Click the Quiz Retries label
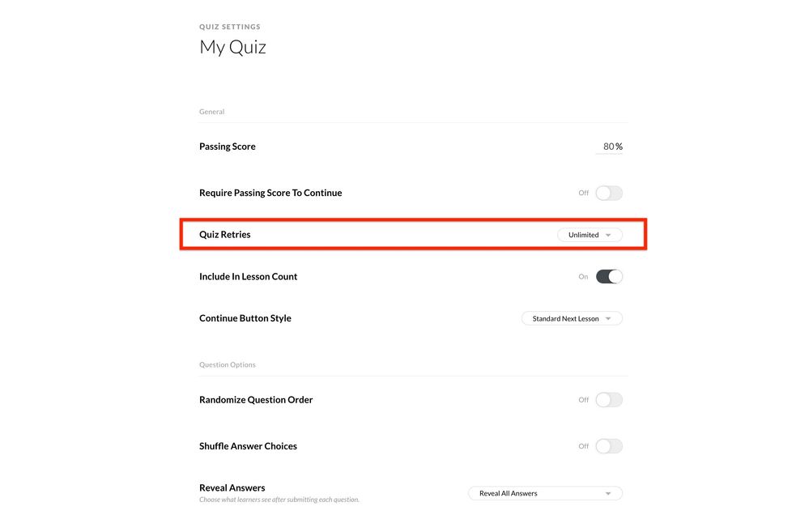Screen dimensions: 809x532 click(225, 235)
